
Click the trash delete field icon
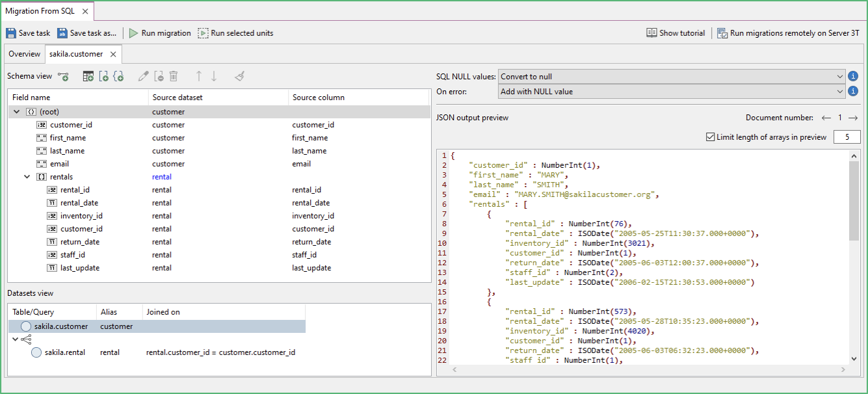point(173,76)
